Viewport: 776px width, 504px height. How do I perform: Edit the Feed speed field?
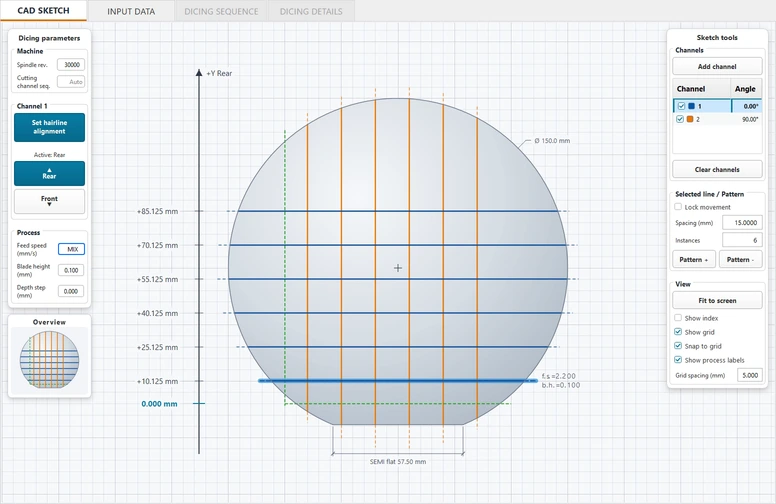tap(71, 249)
